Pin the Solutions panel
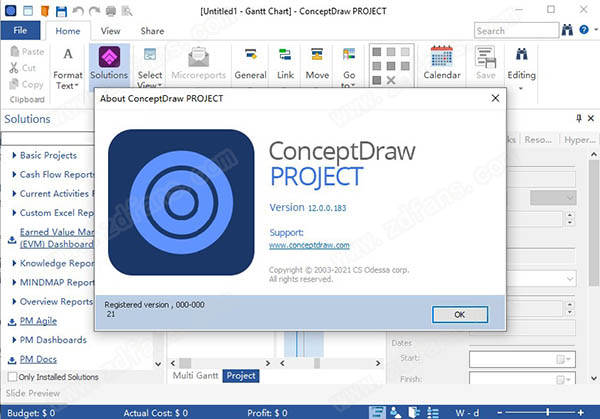 579,118
